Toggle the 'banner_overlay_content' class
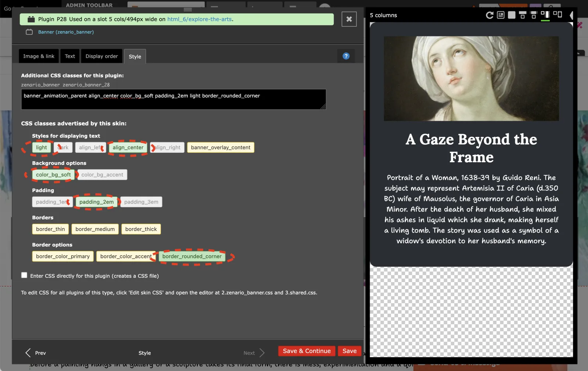588x371 pixels. pos(220,147)
